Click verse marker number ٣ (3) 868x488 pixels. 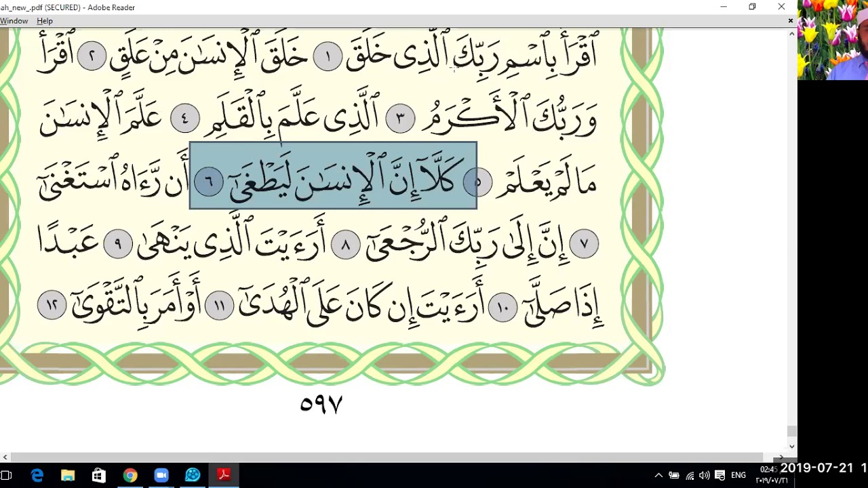400,119
